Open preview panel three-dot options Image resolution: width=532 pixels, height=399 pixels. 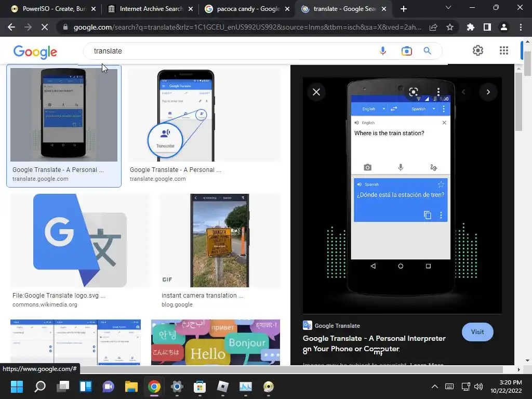click(438, 92)
